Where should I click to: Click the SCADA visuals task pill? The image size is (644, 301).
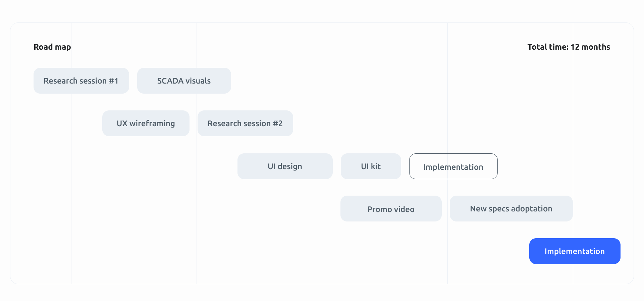[184, 81]
